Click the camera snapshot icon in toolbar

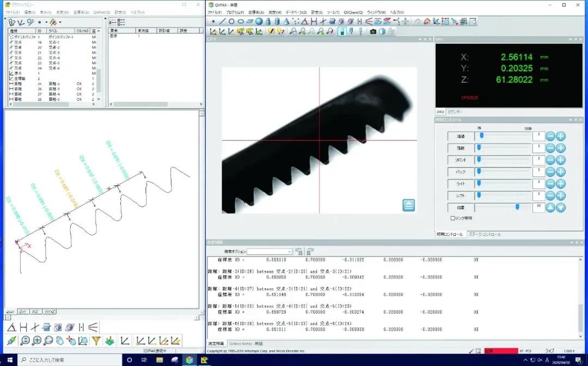pyautogui.click(x=373, y=32)
